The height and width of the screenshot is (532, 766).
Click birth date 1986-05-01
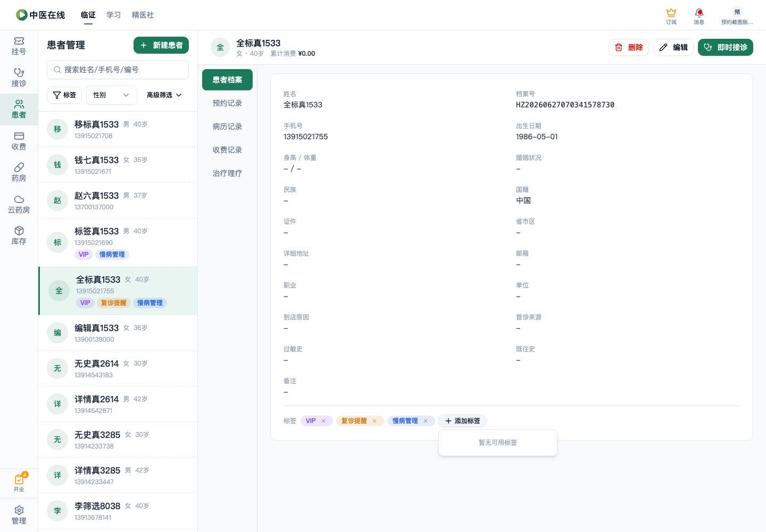[x=537, y=137]
